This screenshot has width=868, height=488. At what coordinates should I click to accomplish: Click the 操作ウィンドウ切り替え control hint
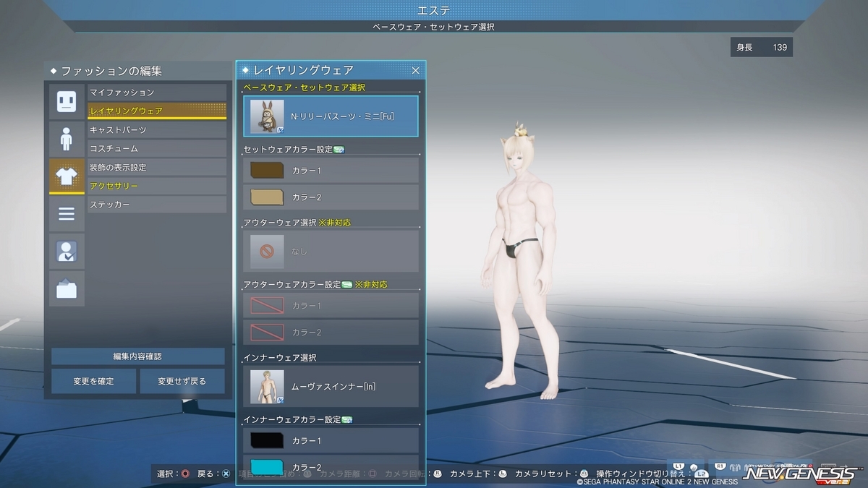[652, 474]
